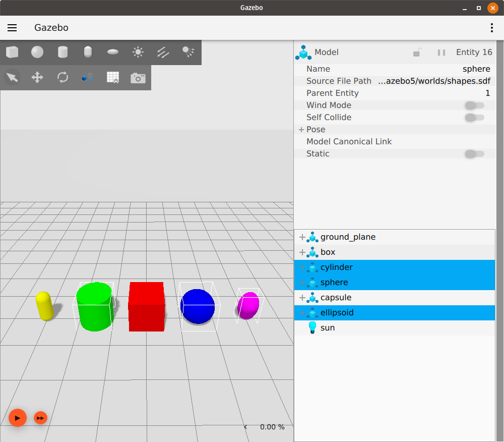Open the three-dot plugins menu
The image size is (504, 442).
[x=492, y=28]
